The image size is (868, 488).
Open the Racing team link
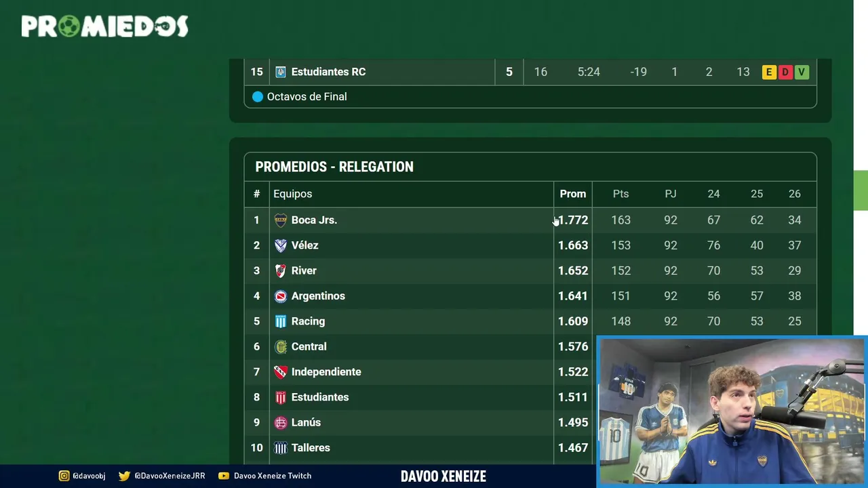click(x=308, y=321)
